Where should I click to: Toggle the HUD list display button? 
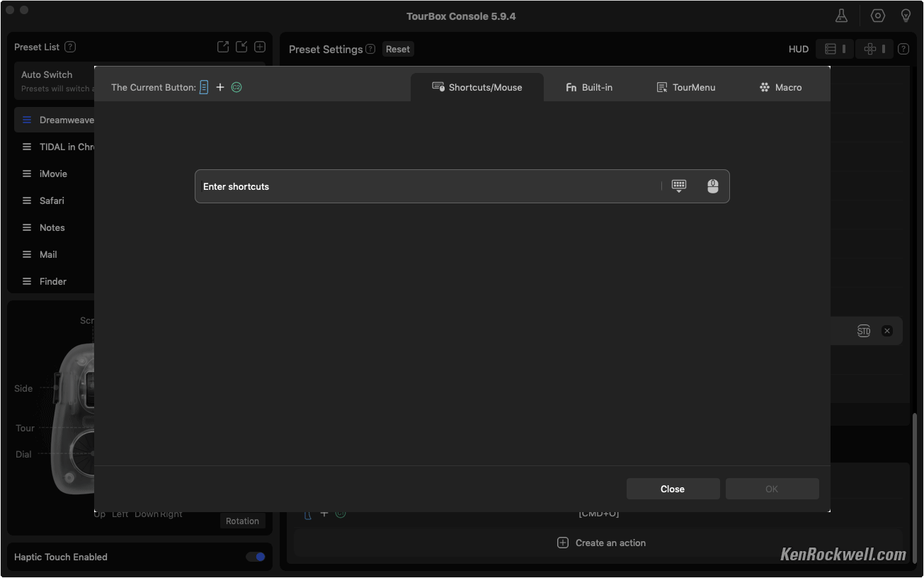[835, 49]
